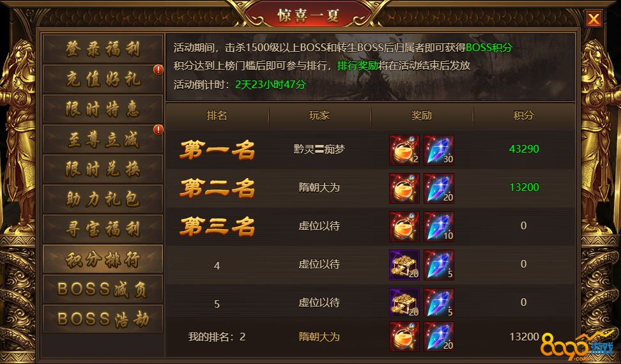
Task: Switch to 限时特惠 tab
Action: pos(103,109)
